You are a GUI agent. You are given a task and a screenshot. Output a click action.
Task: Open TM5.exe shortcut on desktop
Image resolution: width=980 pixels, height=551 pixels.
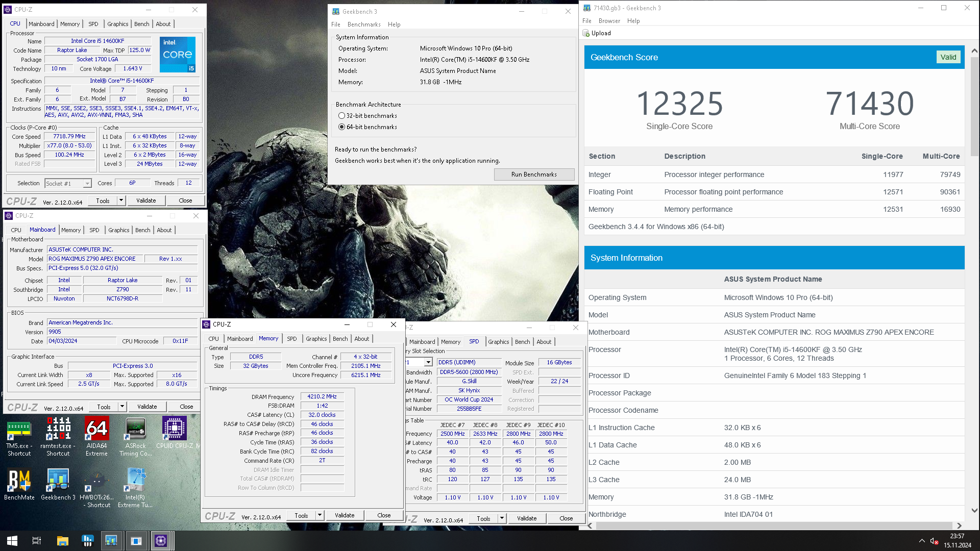(x=19, y=436)
